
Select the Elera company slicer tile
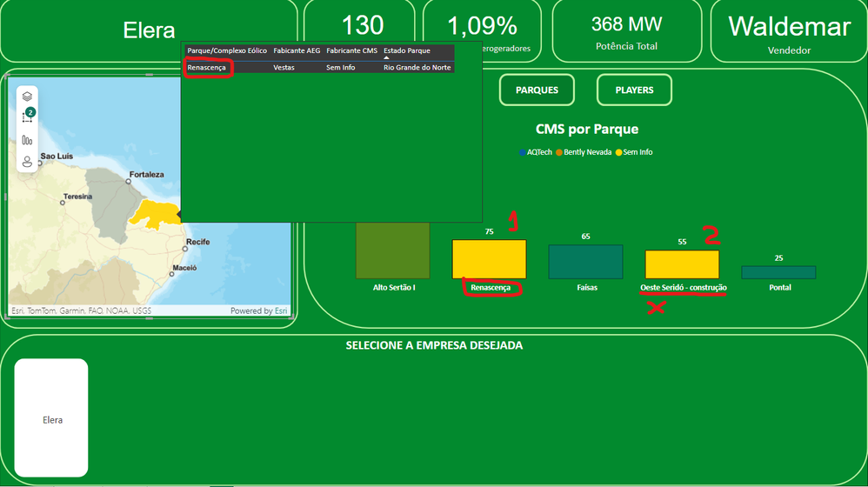point(51,417)
